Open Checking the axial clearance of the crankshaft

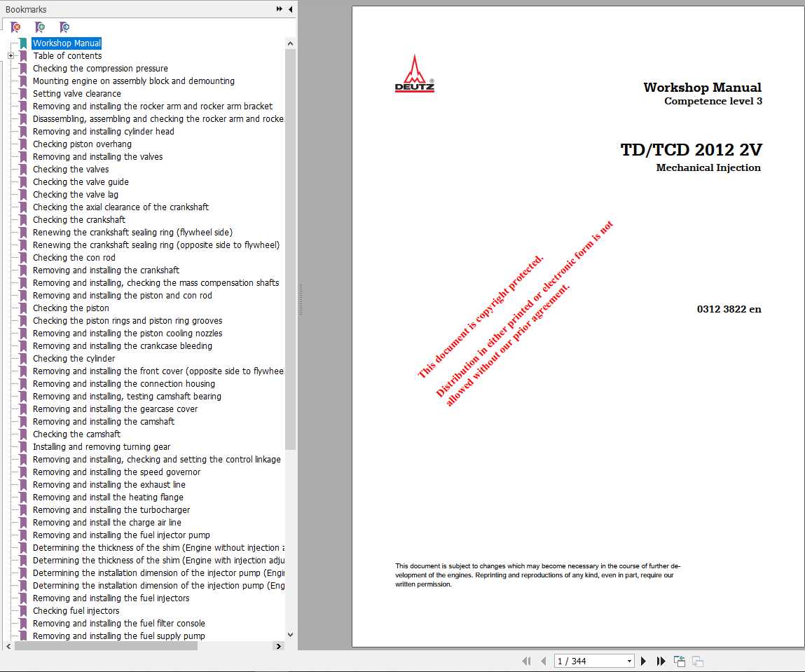tap(121, 207)
